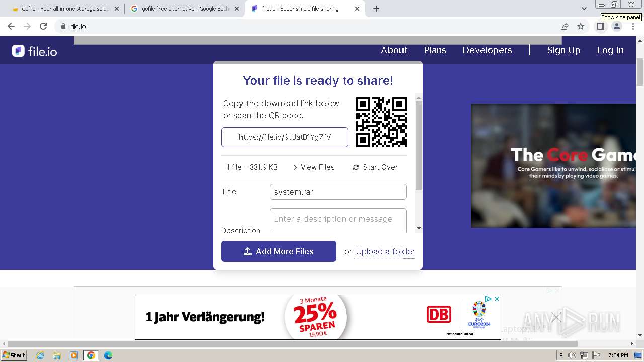Screen dimensions: 644x362
Task: Close the Google search tab
Action: (x=237, y=9)
